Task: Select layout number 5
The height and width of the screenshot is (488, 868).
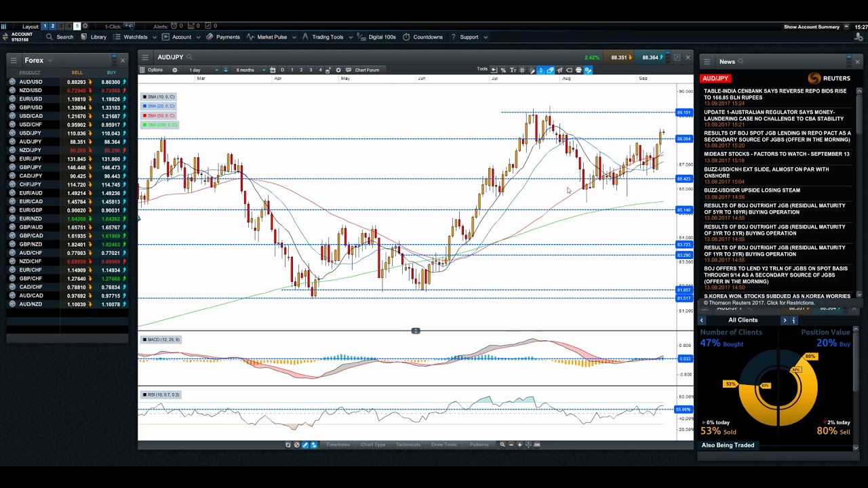Action: (x=77, y=26)
